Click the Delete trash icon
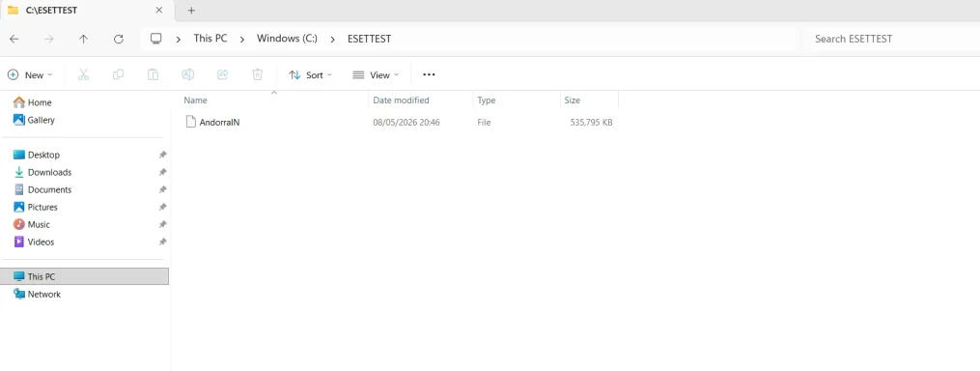The height and width of the screenshot is (371, 980). tap(258, 75)
